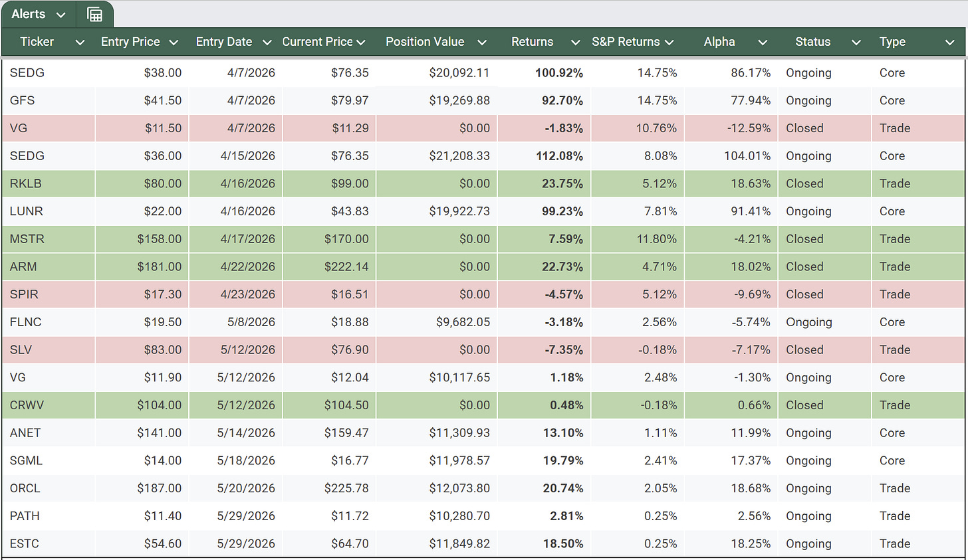Open Type column filter arrow

pos(950,43)
